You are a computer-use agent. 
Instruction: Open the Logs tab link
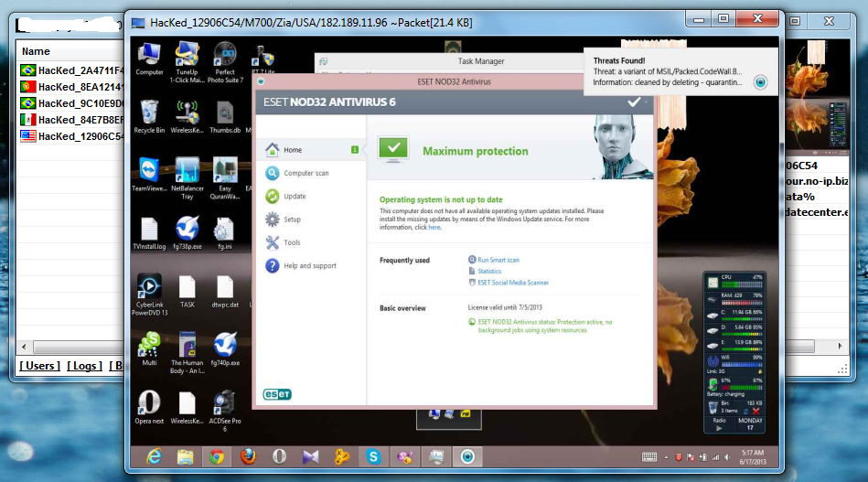point(85,366)
